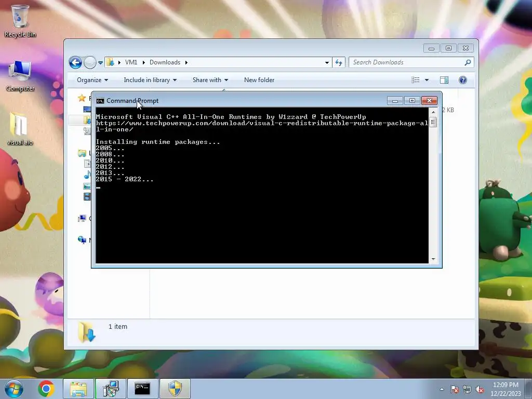Close the Command Prompt window
This screenshot has height=399, width=532.
(x=429, y=101)
